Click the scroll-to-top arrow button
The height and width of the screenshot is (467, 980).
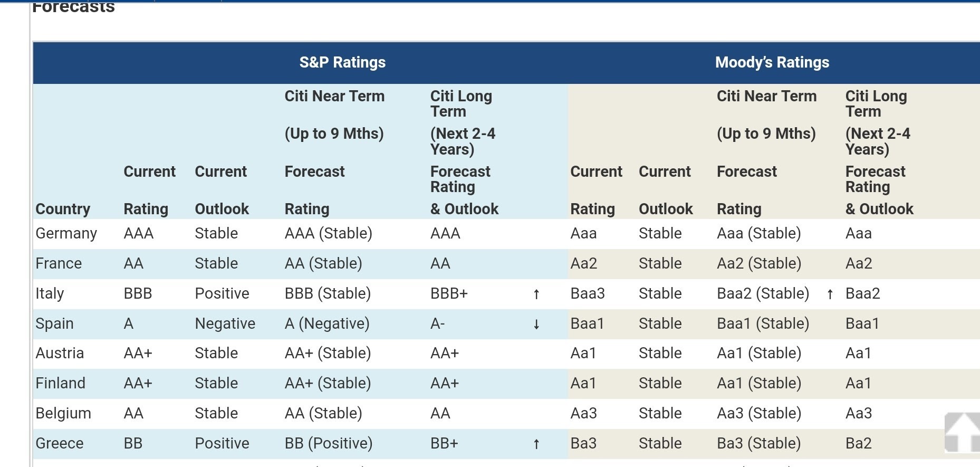click(962, 433)
